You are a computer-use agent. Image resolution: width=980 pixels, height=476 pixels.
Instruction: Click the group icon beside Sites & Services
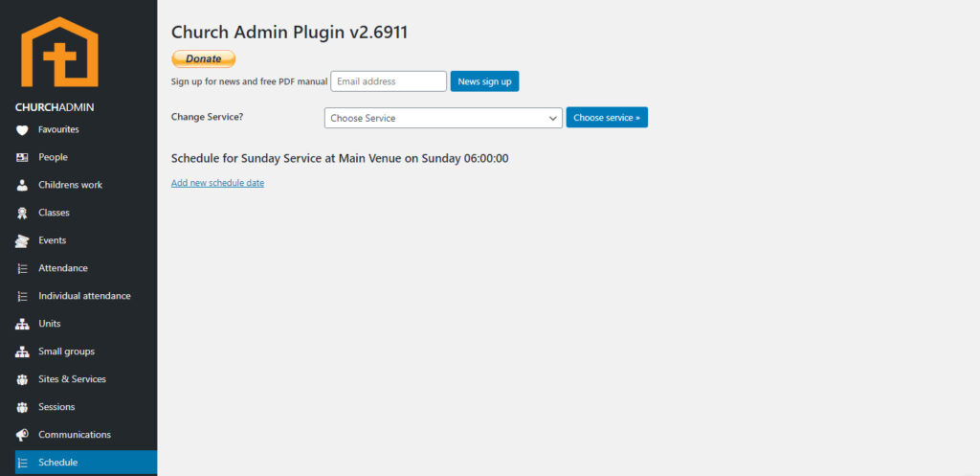tap(22, 379)
